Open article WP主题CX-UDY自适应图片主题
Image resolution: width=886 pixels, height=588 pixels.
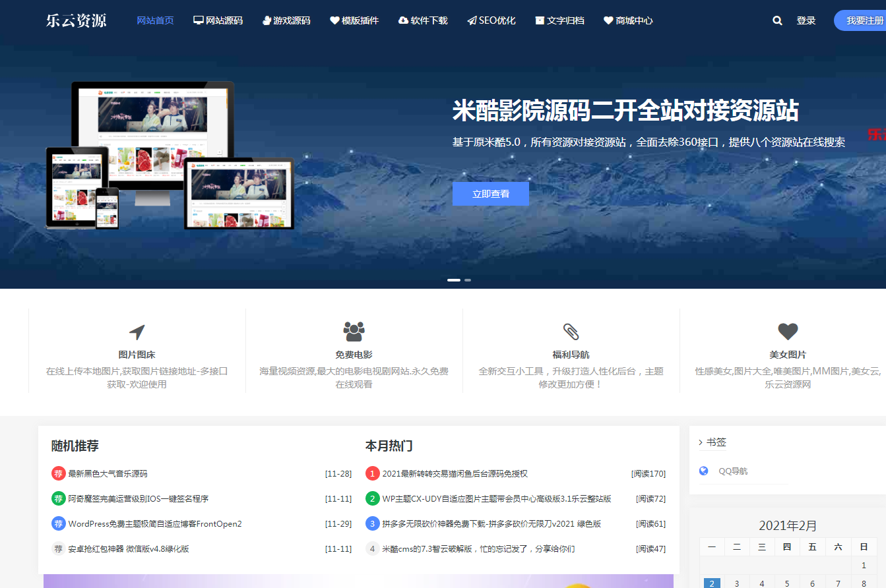(496, 498)
